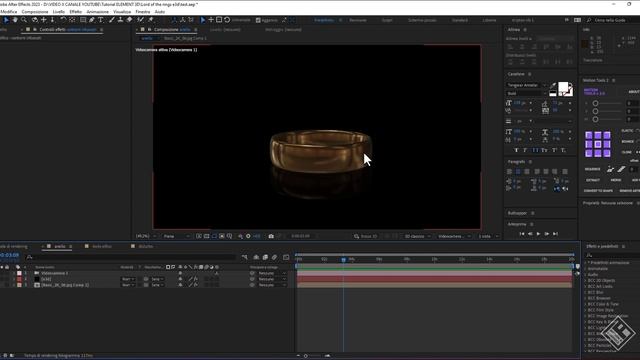Adjust the second Motion Tools slider knob
Viewport: 640px width, 360px height.
596,111
